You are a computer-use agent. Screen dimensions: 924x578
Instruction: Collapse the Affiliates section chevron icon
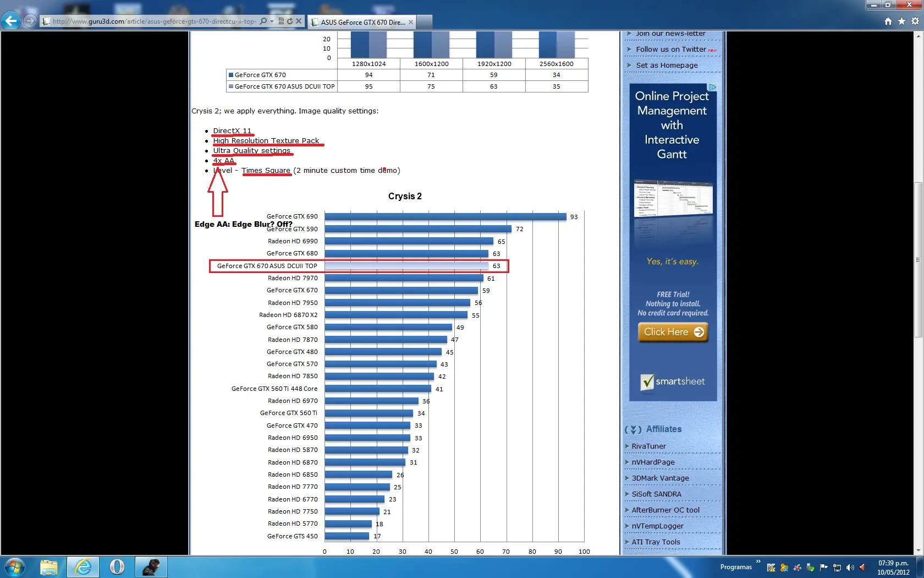tap(633, 429)
